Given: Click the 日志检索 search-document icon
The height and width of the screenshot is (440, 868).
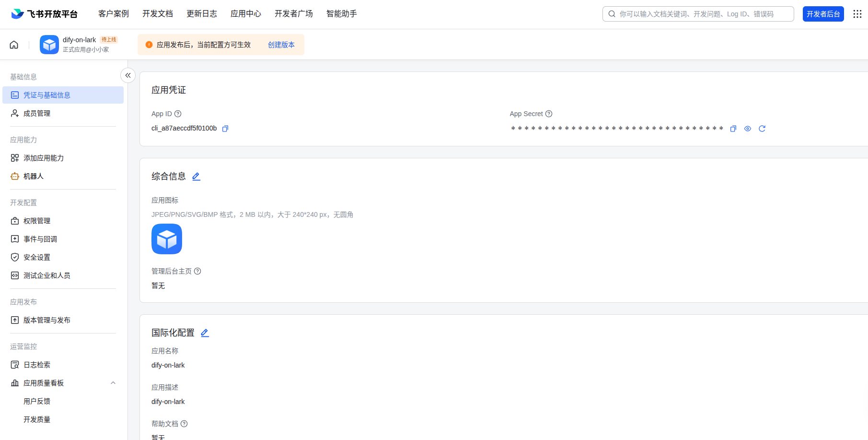Looking at the screenshot, I should [15, 365].
